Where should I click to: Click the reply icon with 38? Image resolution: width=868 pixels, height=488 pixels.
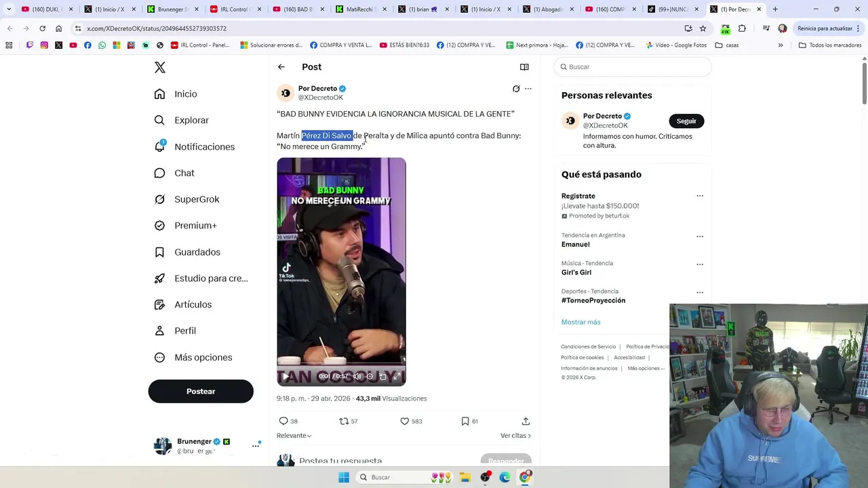point(284,421)
